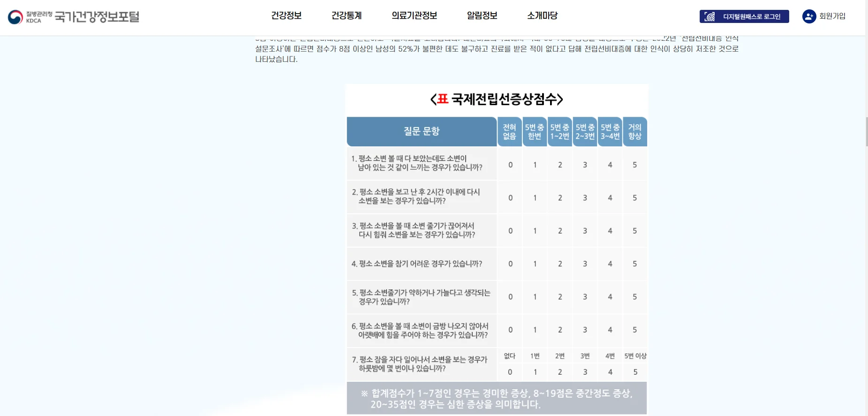Click the 3번 label in question 7 row
Image resolution: width=868 pixels, height=416 pixels.
(x=585, y=356)
